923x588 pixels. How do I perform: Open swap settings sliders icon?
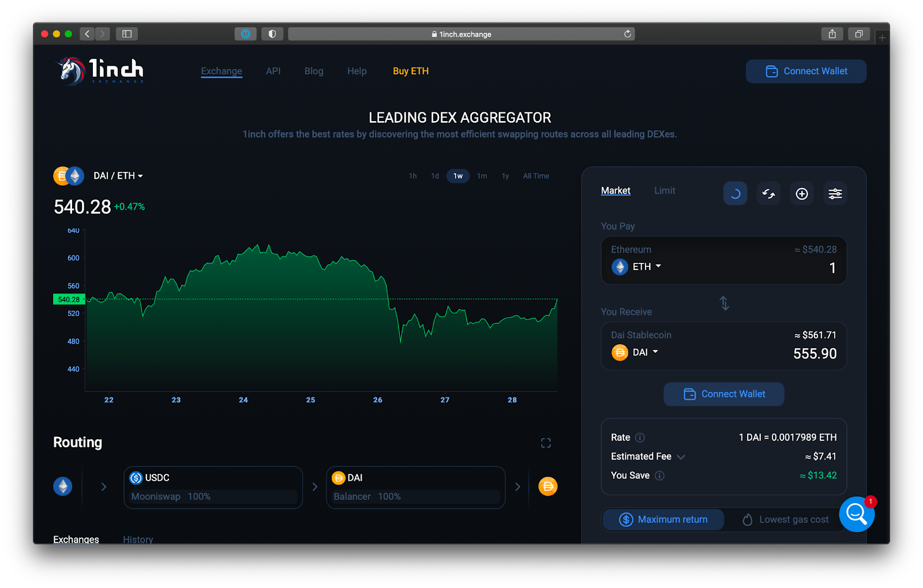[x=835, y=194]
